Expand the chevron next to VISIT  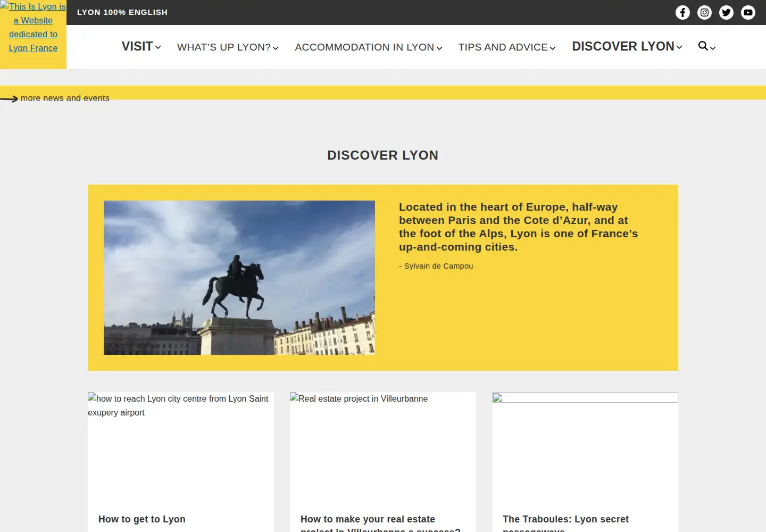click(158, 47)
